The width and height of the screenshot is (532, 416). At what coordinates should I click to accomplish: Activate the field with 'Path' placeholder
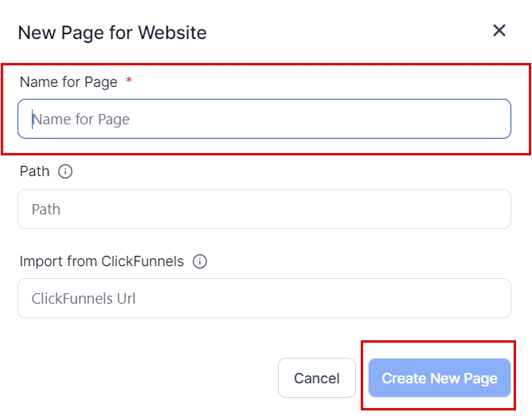pos(264,210)
